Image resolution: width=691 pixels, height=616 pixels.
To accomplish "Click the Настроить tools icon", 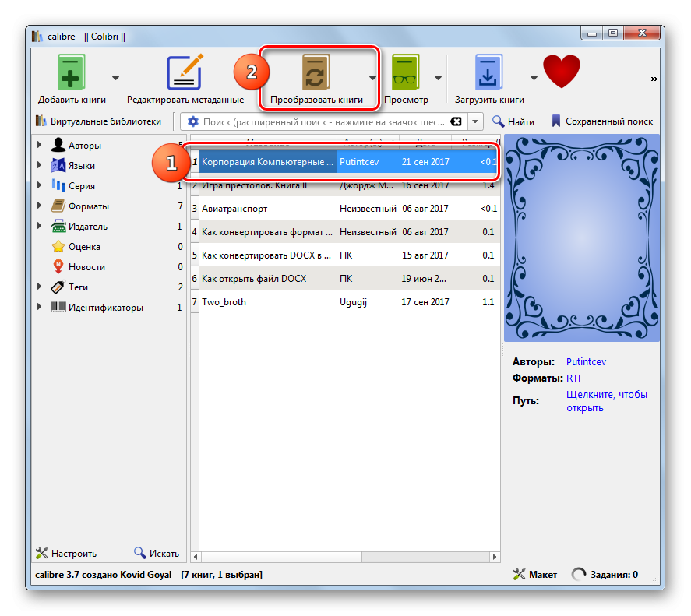I will coord(41,553).
